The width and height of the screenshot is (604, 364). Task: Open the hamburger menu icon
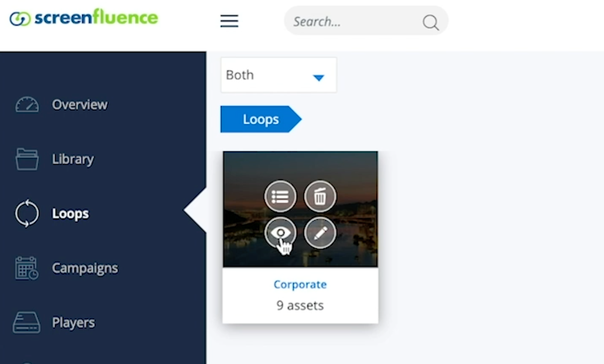(229, 21)
